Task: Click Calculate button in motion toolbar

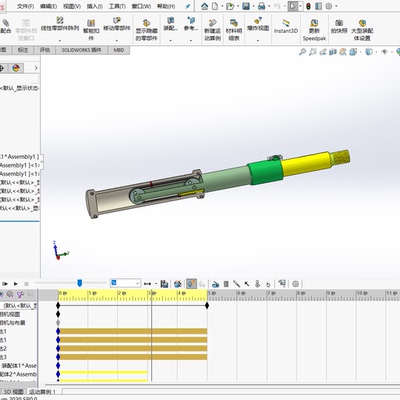Action: (x=5, y=284)
